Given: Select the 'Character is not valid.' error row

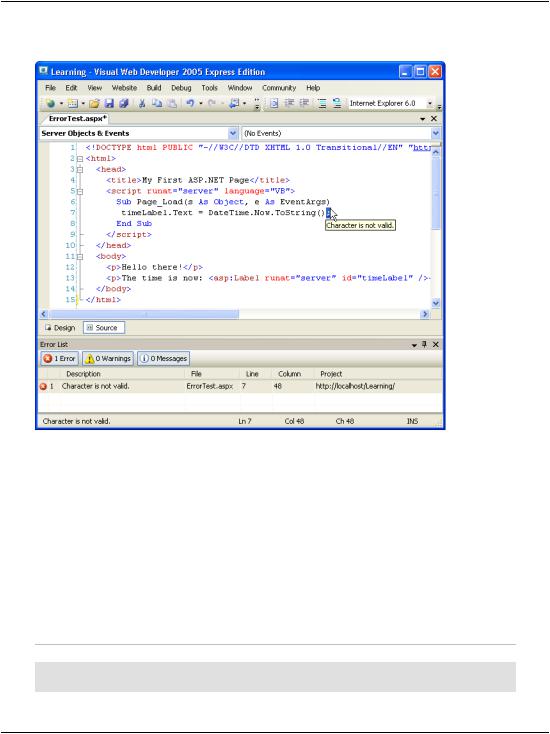Looking at the screenshot, I should tap(240, 386).
